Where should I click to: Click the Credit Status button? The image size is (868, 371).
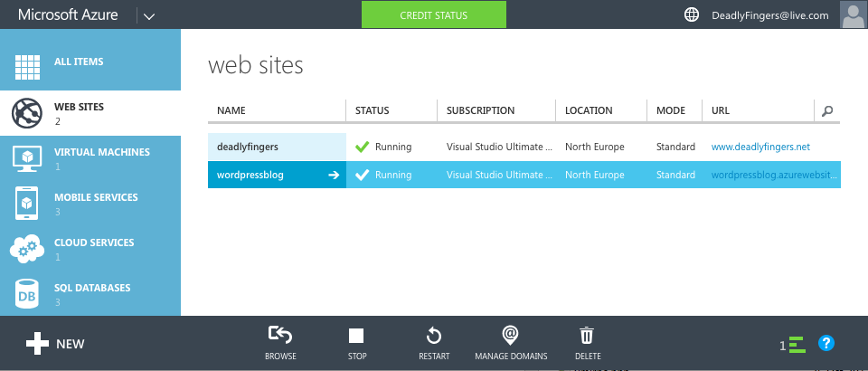(x=434, y=15)
